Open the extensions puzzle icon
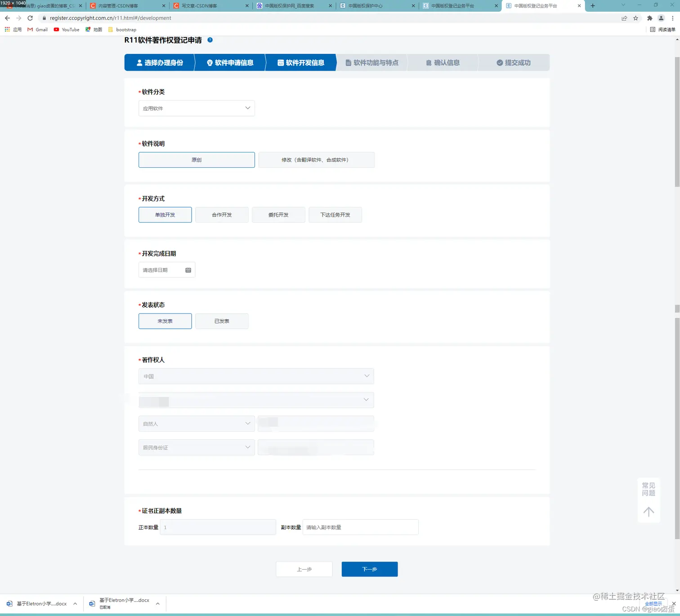The width and height of the screenshot is (680, 616). coord(649,18)
